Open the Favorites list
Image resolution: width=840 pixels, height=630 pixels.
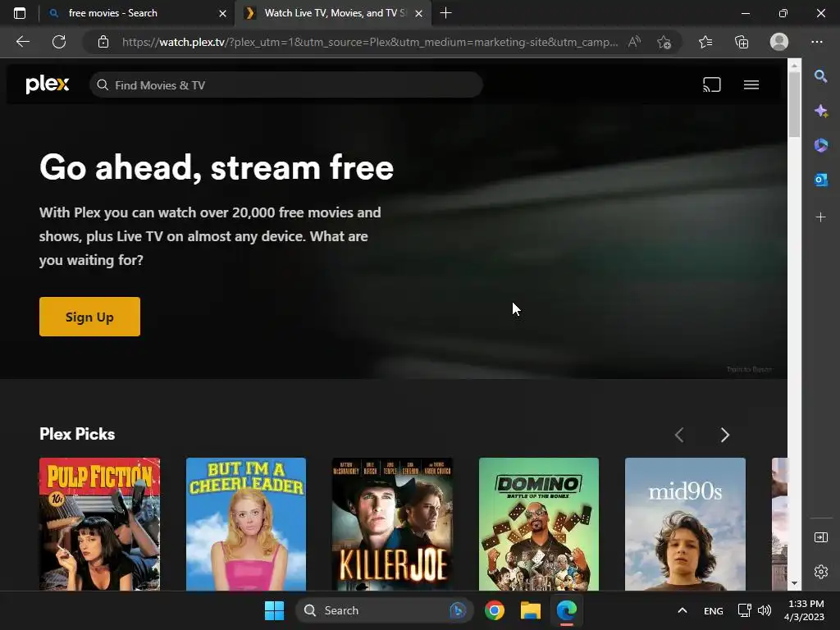pyautogui.click(x=705, y=42)
